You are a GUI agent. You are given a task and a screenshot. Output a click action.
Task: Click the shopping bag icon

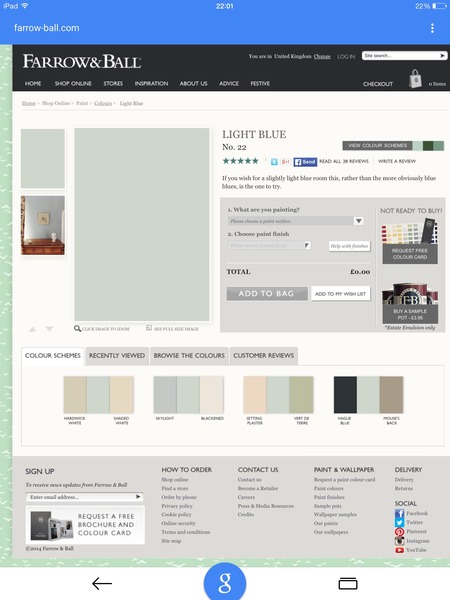[x=415, y=78]
